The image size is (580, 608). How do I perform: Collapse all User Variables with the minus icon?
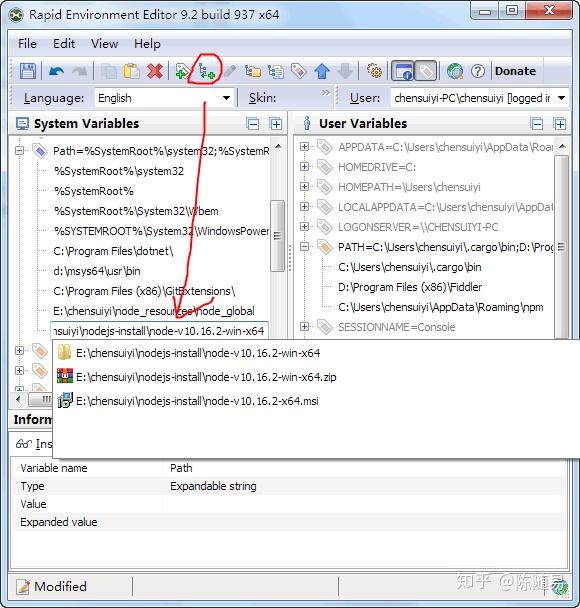coord(537,124)
